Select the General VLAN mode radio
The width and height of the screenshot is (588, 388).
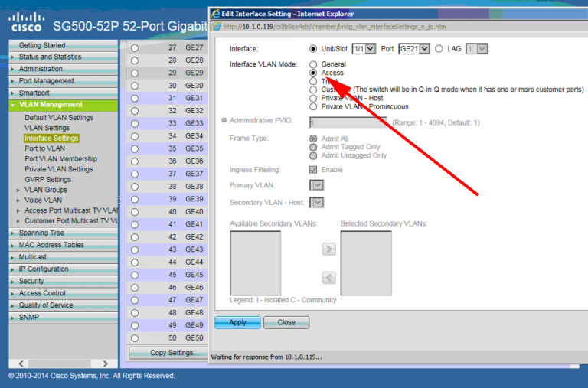coord(313,64)
